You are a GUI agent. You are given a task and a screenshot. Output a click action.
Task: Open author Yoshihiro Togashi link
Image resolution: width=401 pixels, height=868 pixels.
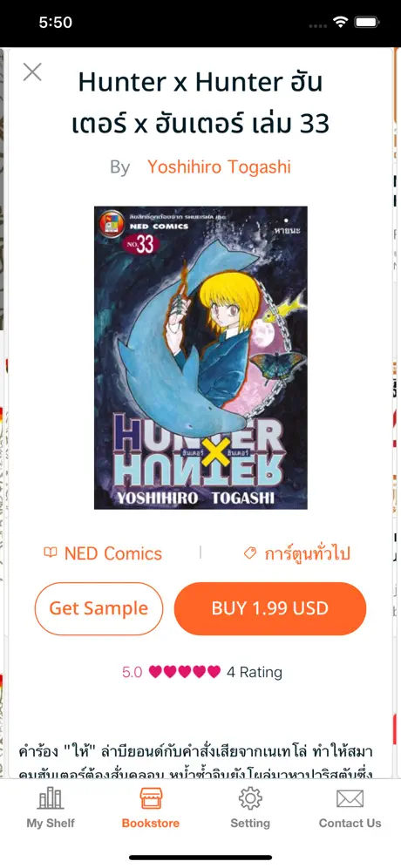coord(219,166)
